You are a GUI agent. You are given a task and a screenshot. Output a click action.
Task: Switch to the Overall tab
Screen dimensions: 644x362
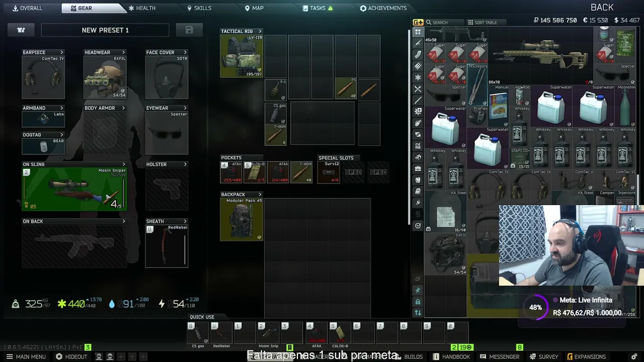27,8
